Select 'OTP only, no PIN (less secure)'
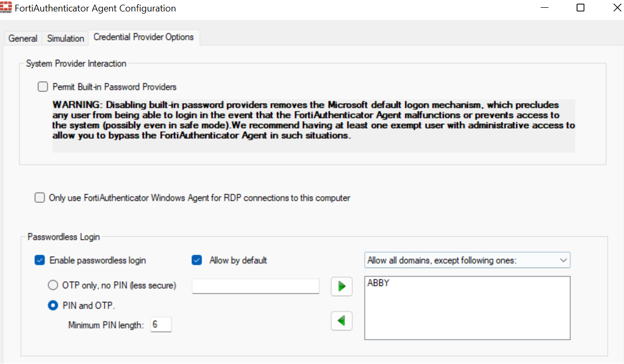 [53, 285]
